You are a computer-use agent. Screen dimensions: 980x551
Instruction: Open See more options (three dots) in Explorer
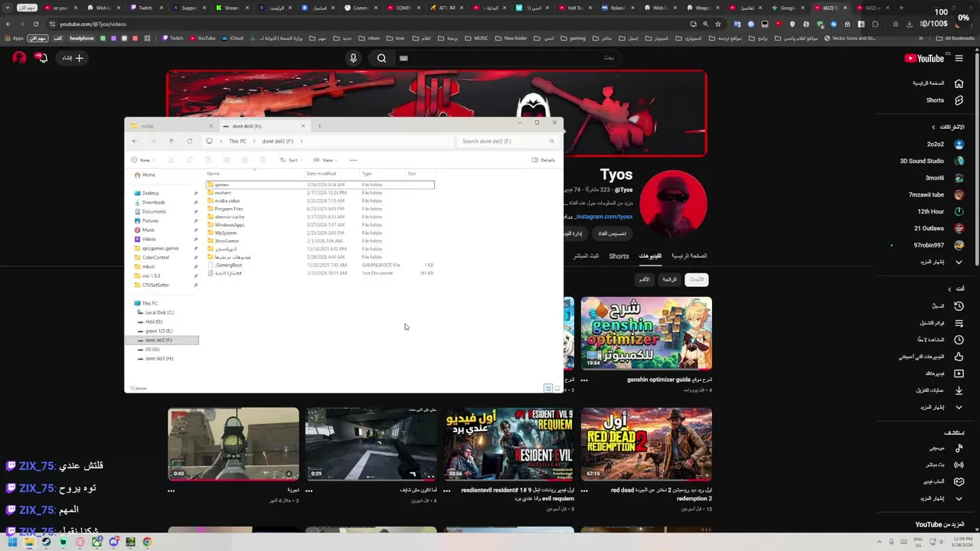pos(353,160)
